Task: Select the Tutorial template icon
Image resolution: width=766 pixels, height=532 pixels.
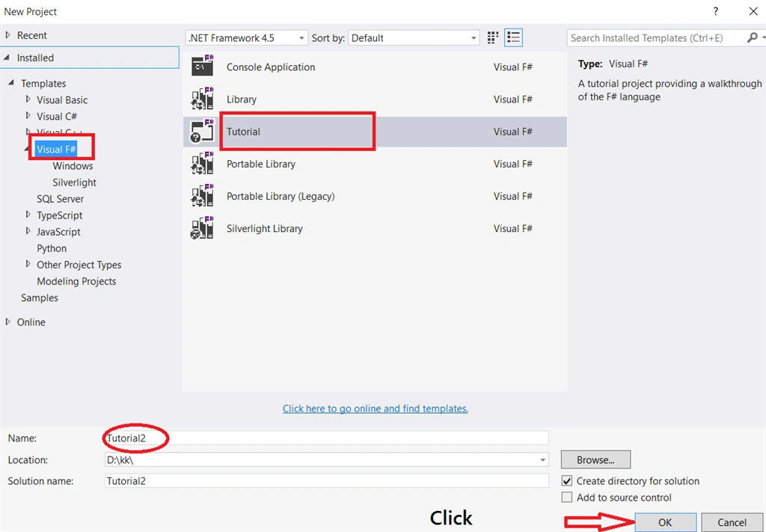Action: click(x=202, y=132)
